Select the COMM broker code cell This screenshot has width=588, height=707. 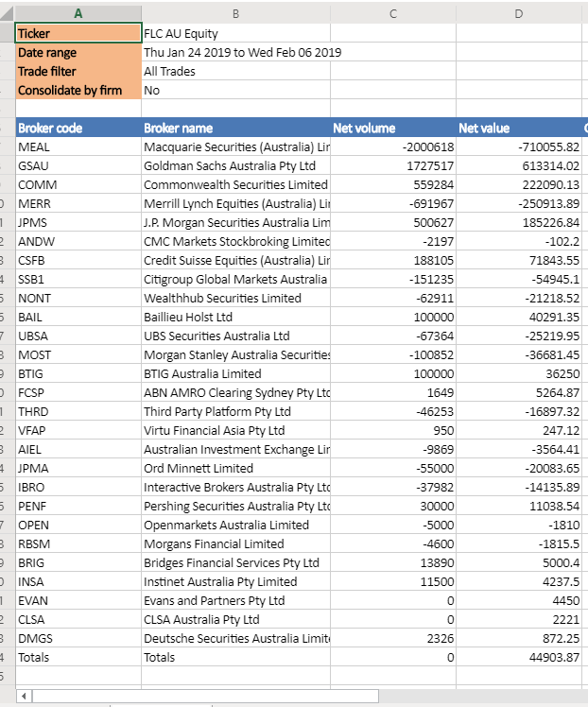pyautogui.click(x=78, y=185)
